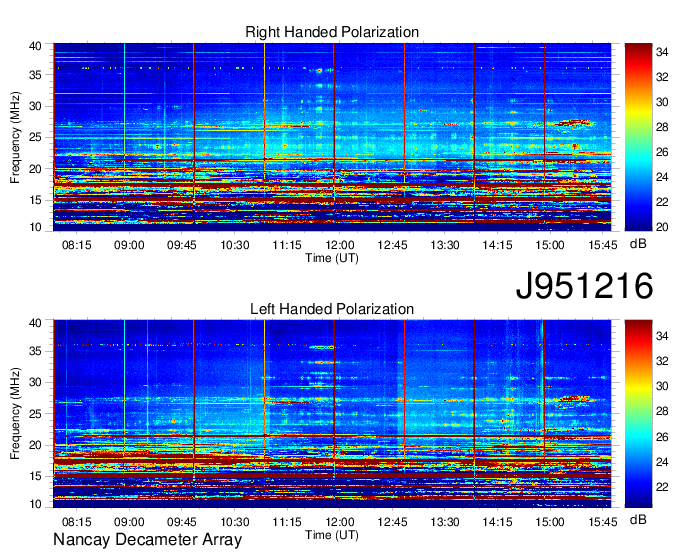The image size is (680, 552).
Task: Click 15:45 time tick under Left Handed plot
Action: [x=603, y=522]
